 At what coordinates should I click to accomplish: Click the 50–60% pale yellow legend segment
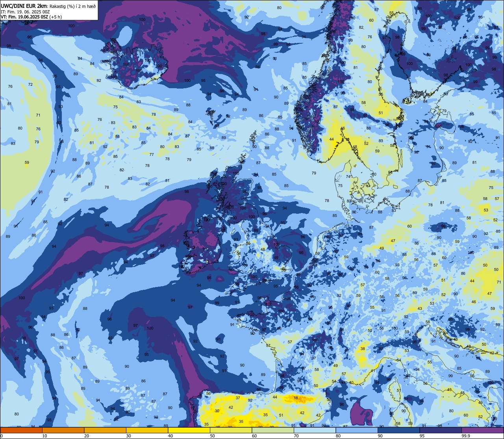(x=231, y=430)
